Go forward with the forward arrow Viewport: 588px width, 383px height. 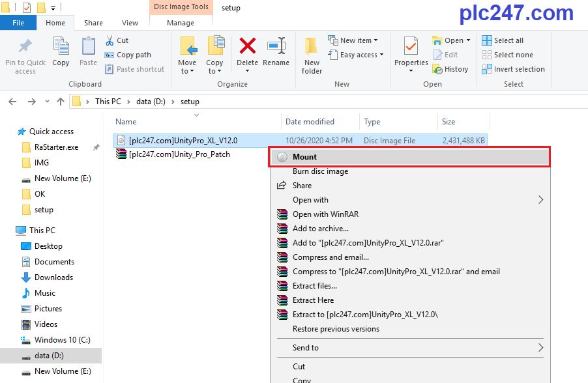(32, 102)
